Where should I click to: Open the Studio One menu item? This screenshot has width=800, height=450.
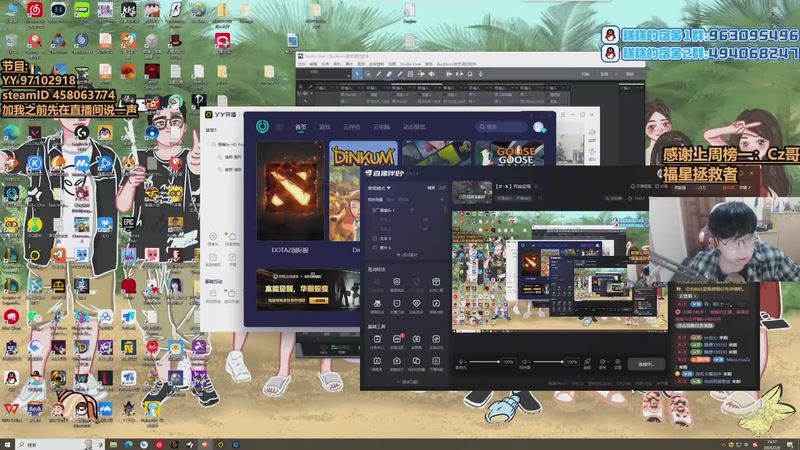[x=411, y=64]
